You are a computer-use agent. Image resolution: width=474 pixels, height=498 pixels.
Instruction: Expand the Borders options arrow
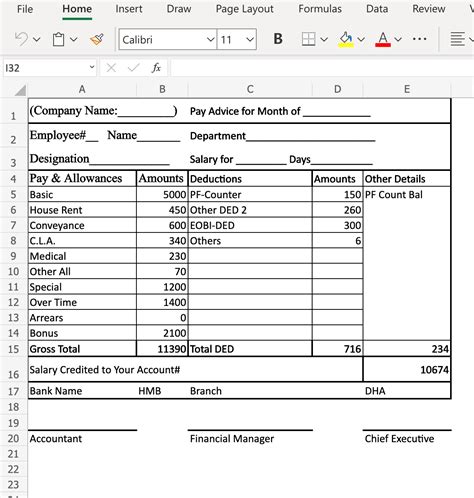coord(324,40)
